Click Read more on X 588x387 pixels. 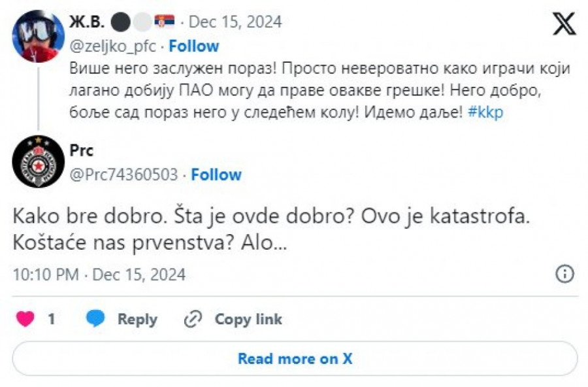(x=295, y=358)
